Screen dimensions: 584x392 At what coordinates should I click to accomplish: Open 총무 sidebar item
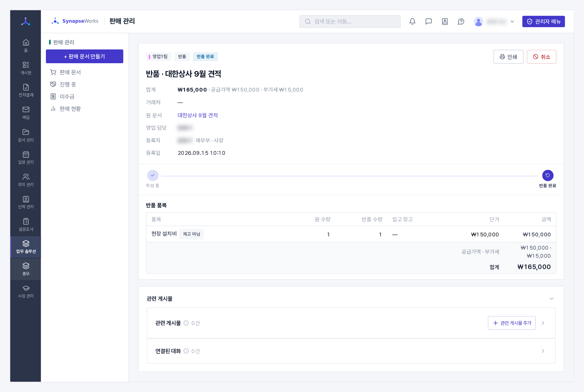[26, 269]
